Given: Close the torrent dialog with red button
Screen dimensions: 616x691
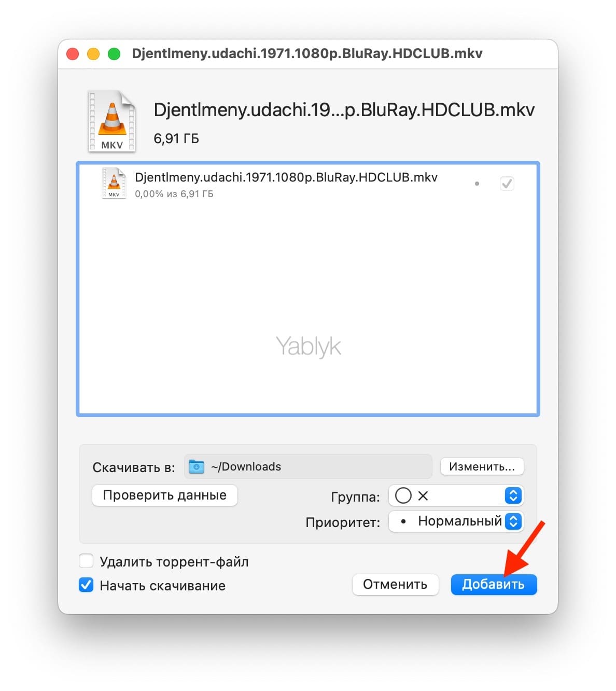Looking at the screenshot, I should tap(73, 54).
